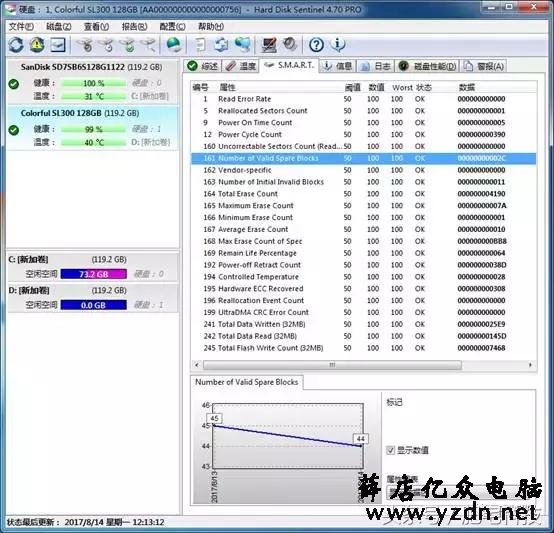Click Colorful temperature bar showing 40 °C
This screenshot has height=533, width=554.
pos(93,142)
